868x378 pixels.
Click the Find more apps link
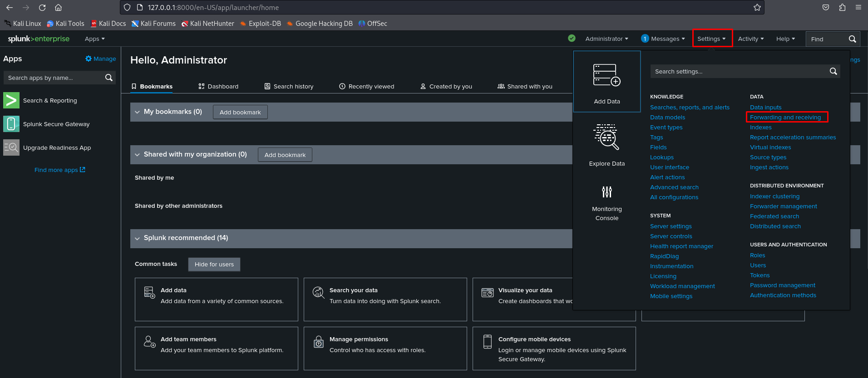(60, 170)
